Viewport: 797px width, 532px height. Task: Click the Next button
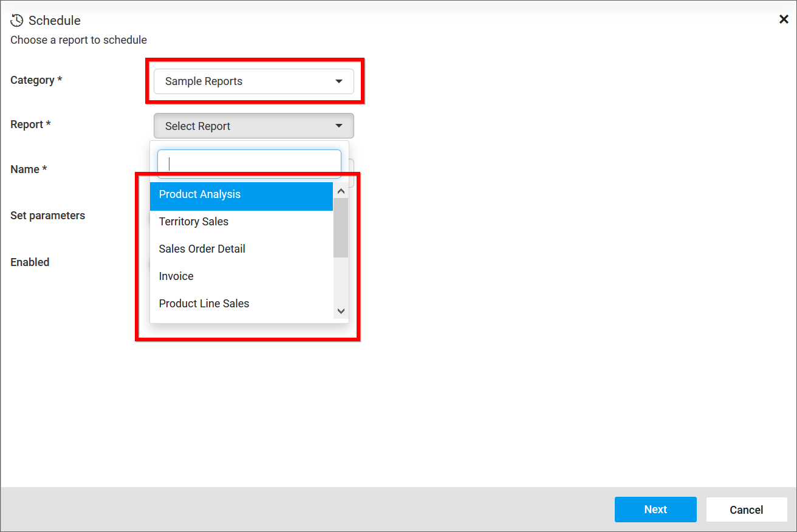click(655, 510)
